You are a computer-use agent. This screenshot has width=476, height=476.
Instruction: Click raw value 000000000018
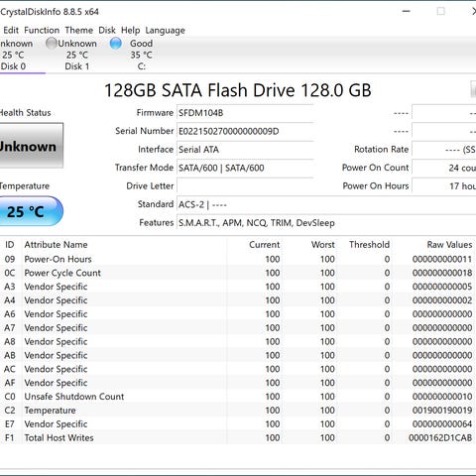[442, 273]
